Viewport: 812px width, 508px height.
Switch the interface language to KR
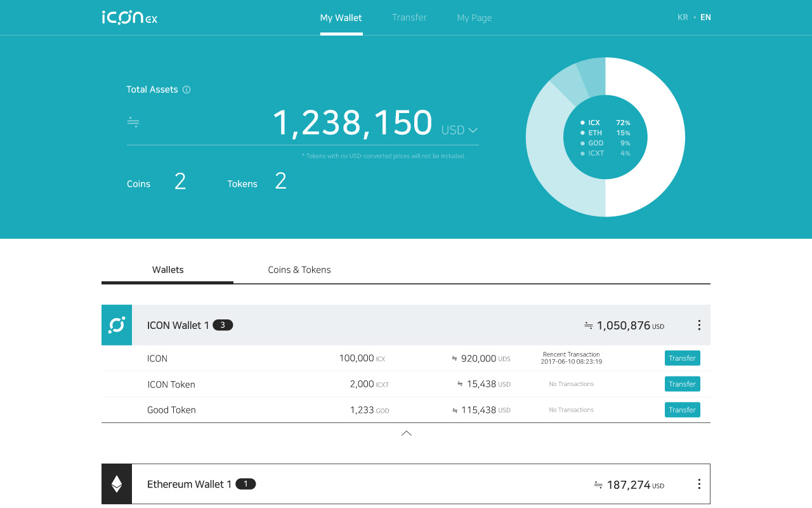point(683,17)
